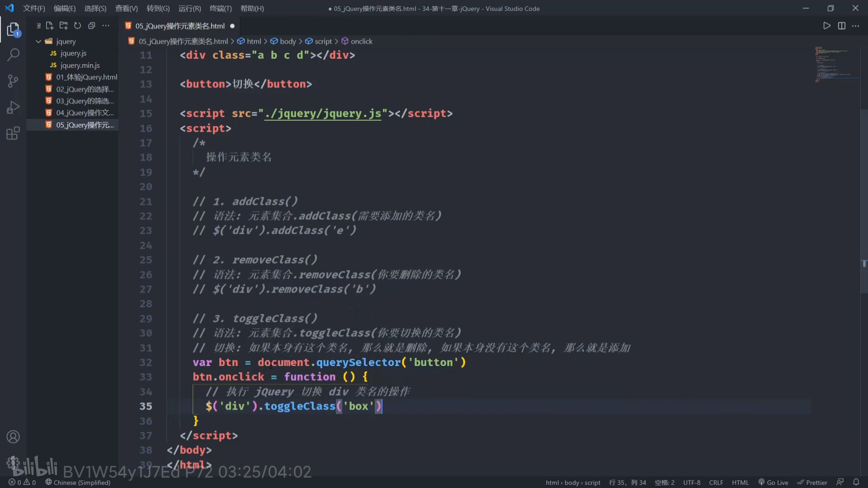This screenshot has width=868, height=488.
Task: Click the ./jquery/jquery.js link in code
Action: point(323,113)
